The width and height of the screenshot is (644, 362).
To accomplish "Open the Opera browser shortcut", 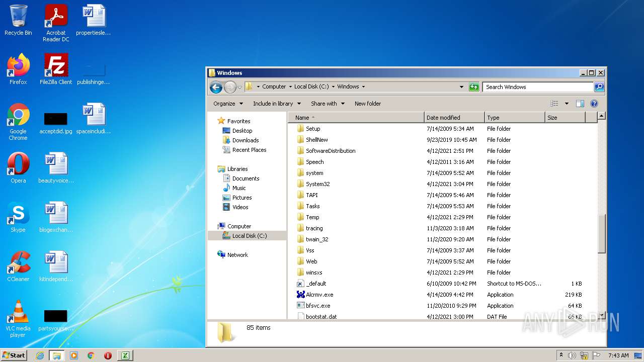I will [x=18, y=168].
